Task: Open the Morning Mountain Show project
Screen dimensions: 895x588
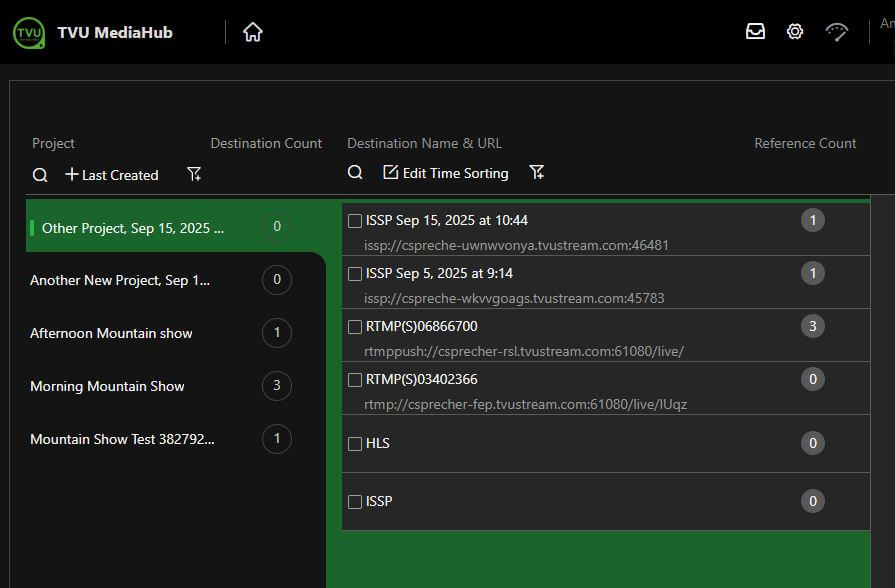Action: pos(107,386)
